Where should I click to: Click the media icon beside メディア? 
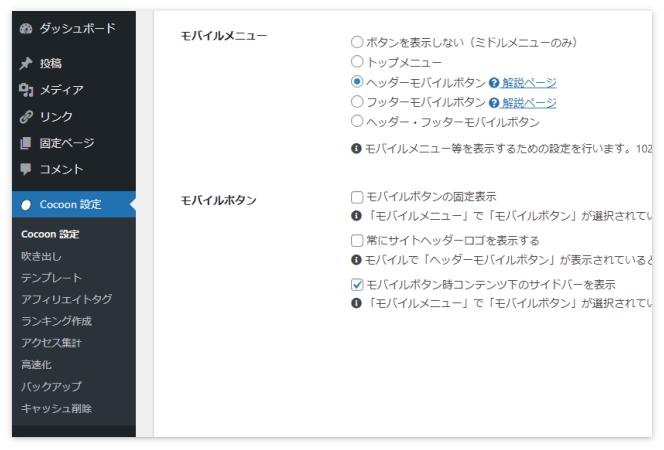[26, 90]
